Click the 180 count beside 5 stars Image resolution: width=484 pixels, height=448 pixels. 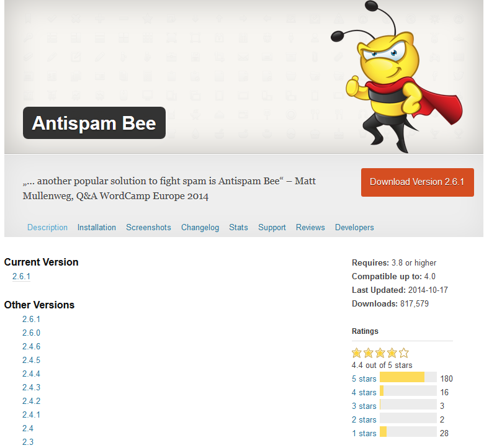click(446, 379)
